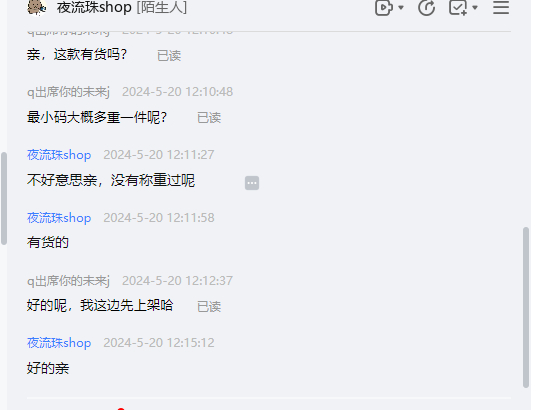Click the 夜流珠shop name in the header
Viewport: 537px width, 410px height.
94,8
